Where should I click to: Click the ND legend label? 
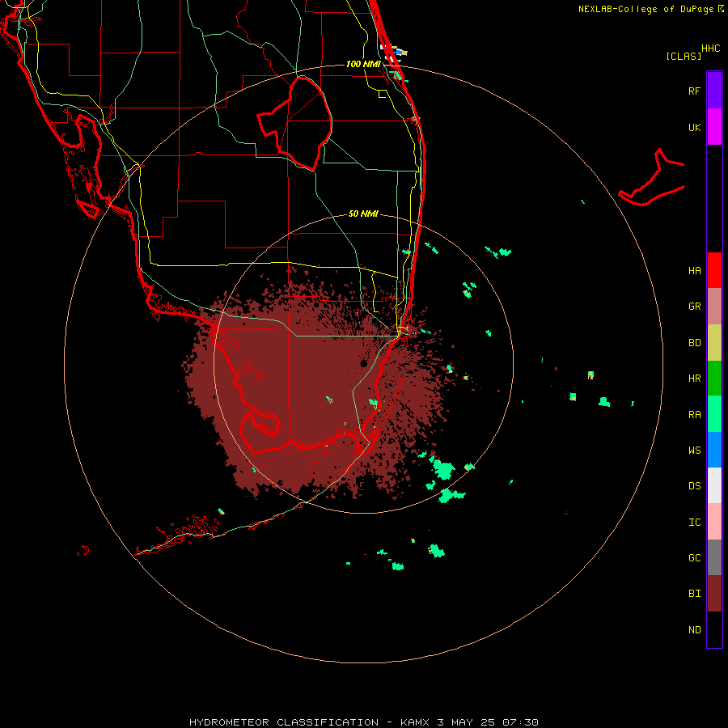(694, 630)
